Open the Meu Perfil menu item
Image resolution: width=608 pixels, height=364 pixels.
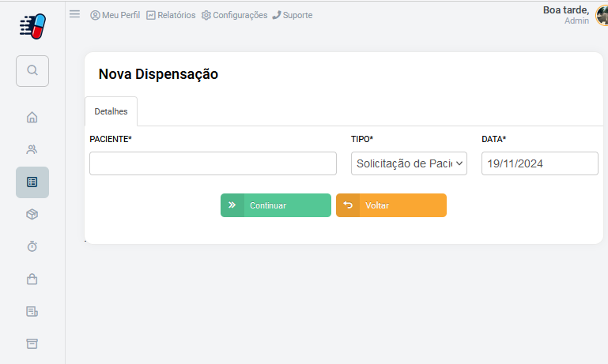click(115, 15)
